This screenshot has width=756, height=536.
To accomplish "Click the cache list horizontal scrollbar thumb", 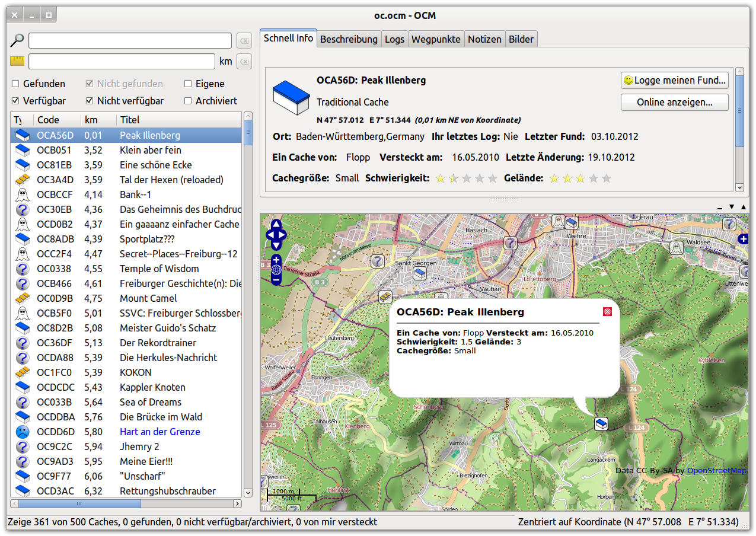I will 79,503.
